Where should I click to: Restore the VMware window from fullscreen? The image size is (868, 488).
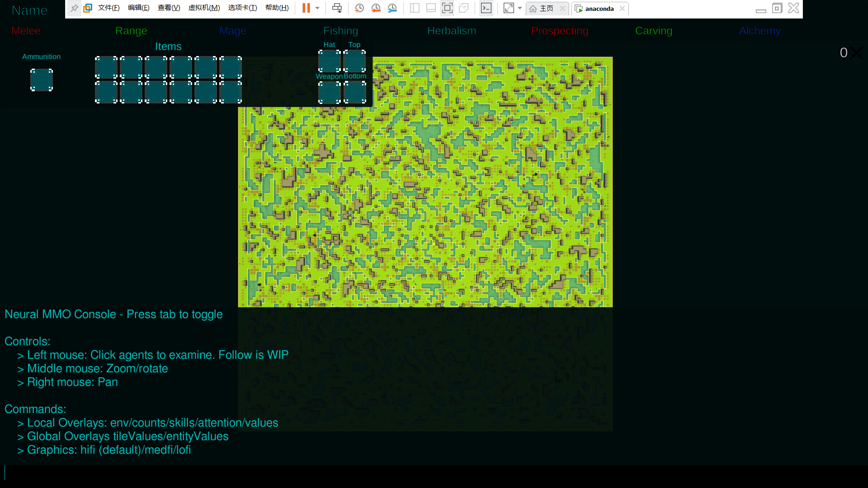tap(777, 8)
